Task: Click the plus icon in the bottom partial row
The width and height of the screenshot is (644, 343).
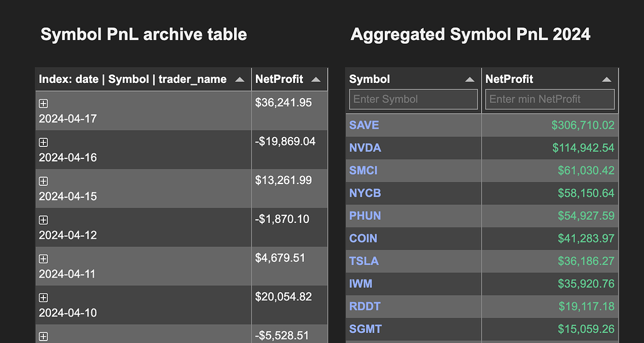Action: pyautogui.click(x=43, y=337)
